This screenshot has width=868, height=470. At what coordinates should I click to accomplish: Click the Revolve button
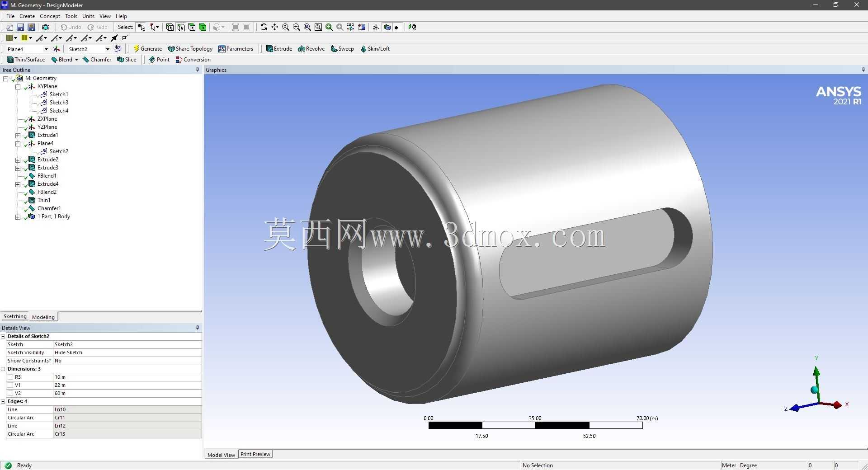click(311, 49)
